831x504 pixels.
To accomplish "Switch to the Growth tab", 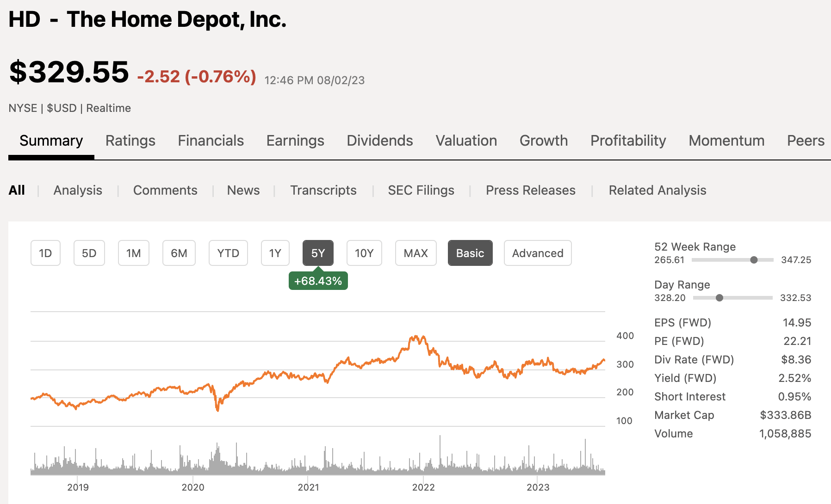I will click(x=544, y=141).
